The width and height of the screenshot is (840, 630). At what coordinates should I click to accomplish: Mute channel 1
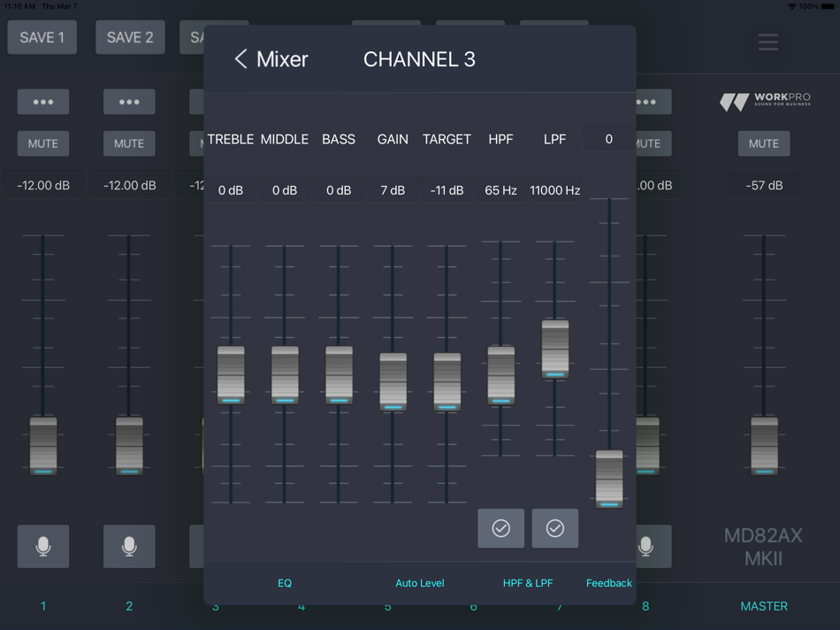point(43,143)
